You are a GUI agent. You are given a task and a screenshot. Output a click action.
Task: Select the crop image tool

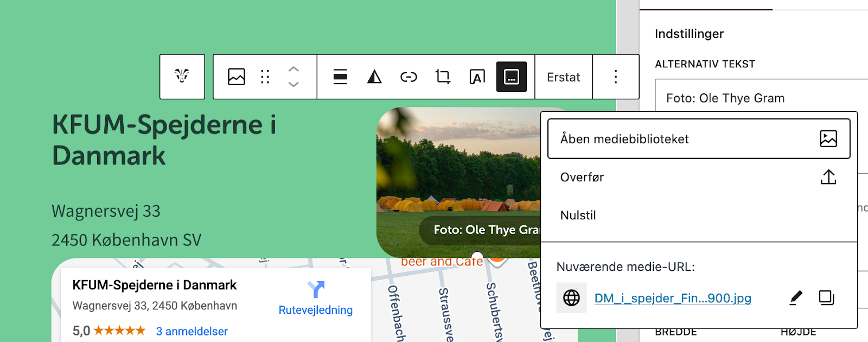(443, 77)
